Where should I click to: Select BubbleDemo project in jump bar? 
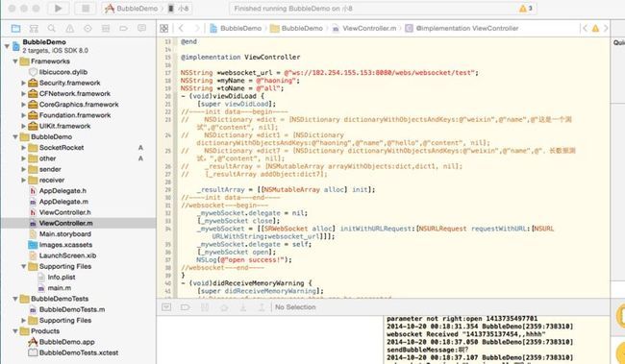[x=236, y=28]
